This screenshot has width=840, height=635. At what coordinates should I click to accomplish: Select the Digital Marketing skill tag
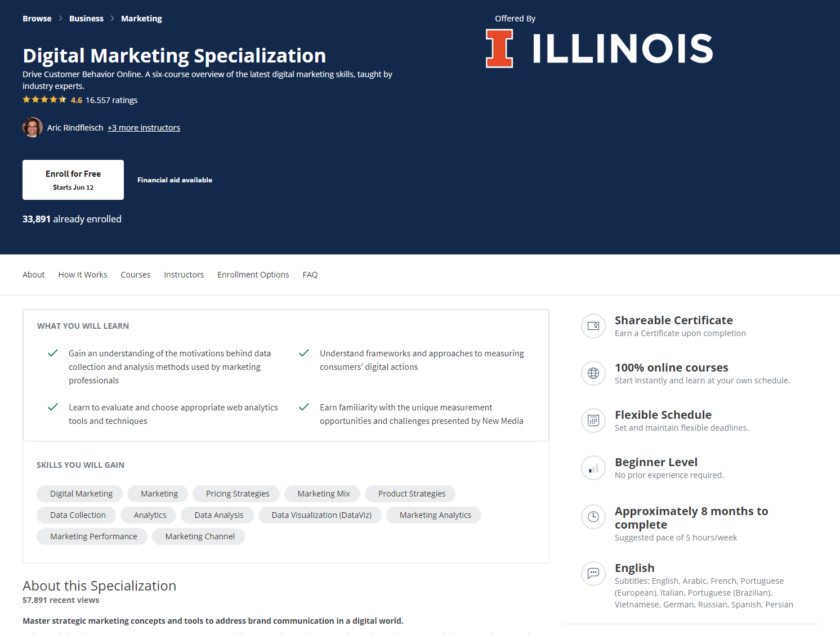(x=79, y=494)
